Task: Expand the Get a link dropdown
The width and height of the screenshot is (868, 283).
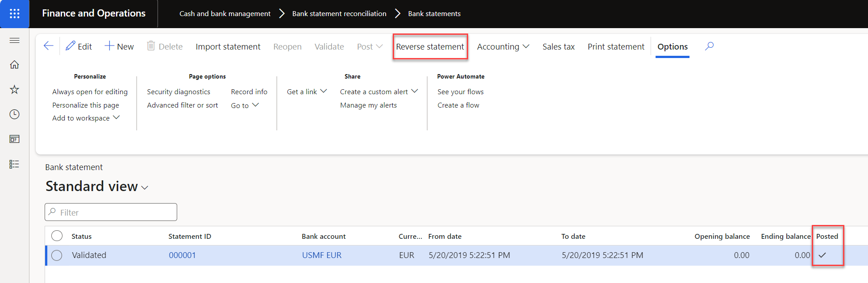Action: (x=307, y=92)
